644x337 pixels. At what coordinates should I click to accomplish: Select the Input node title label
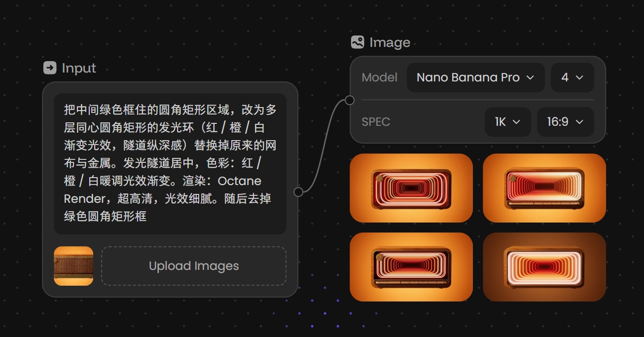[x=79, y=68]
